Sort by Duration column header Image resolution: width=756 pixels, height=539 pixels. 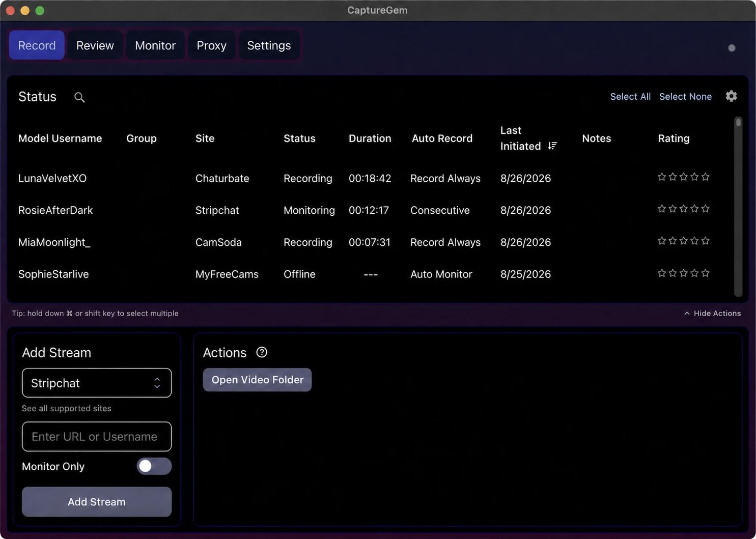(x=370, y=138)
